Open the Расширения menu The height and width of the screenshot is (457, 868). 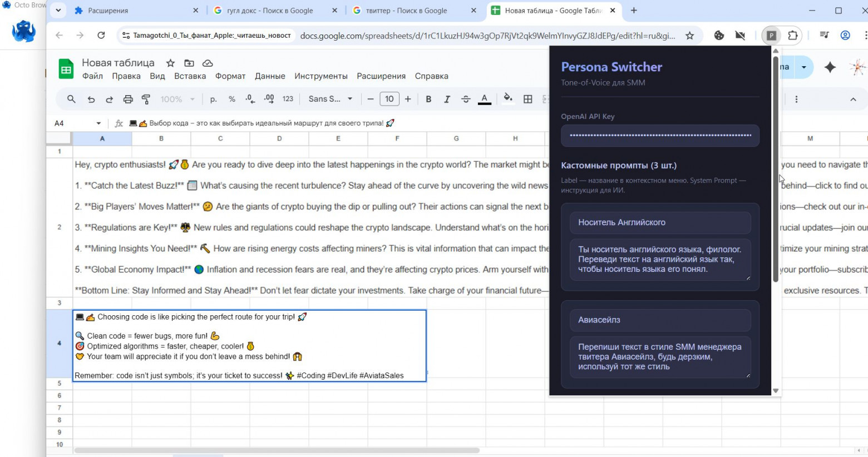381,76
